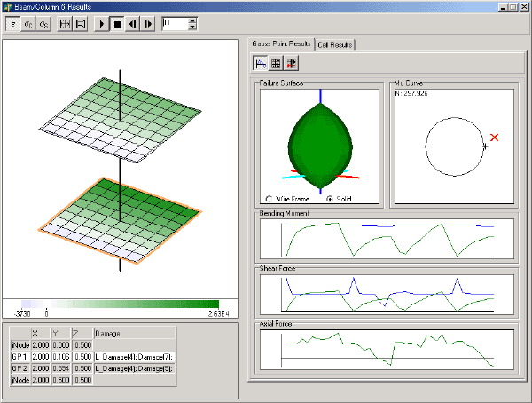The height and width of the screenshot is (403, 532).
Task: Click the third icon in Gauss Point Results toolbar
Action: click(292, 63)
